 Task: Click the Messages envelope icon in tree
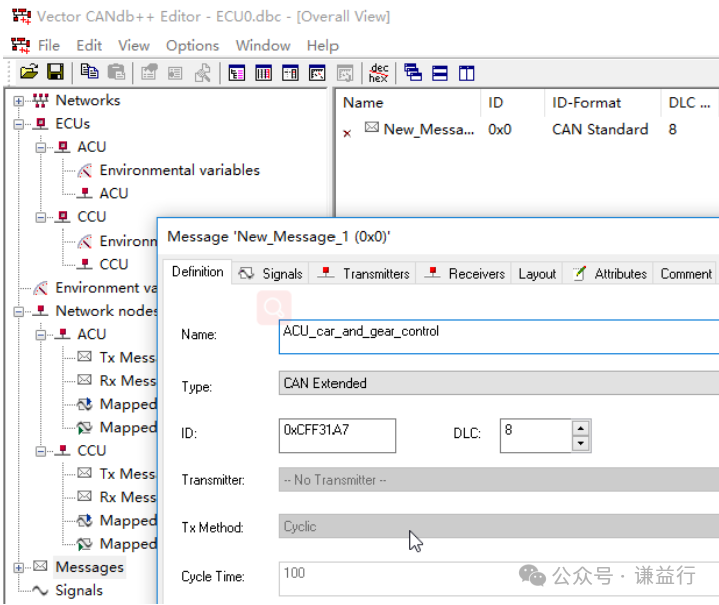[40, 566]
